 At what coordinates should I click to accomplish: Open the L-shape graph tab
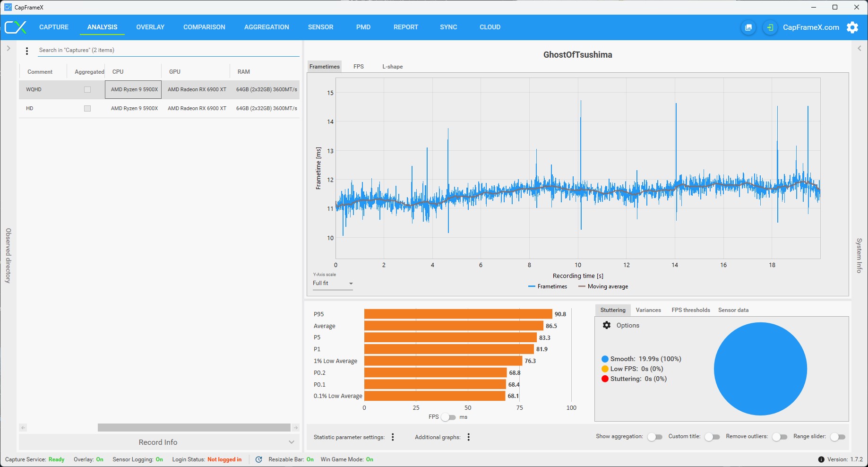coord(392,67)
